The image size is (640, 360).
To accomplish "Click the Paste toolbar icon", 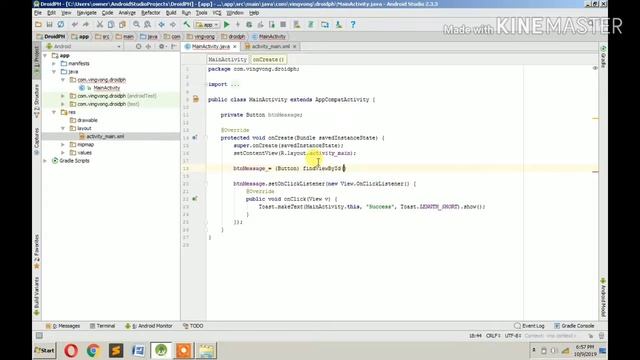I will [x=122, y=25].
